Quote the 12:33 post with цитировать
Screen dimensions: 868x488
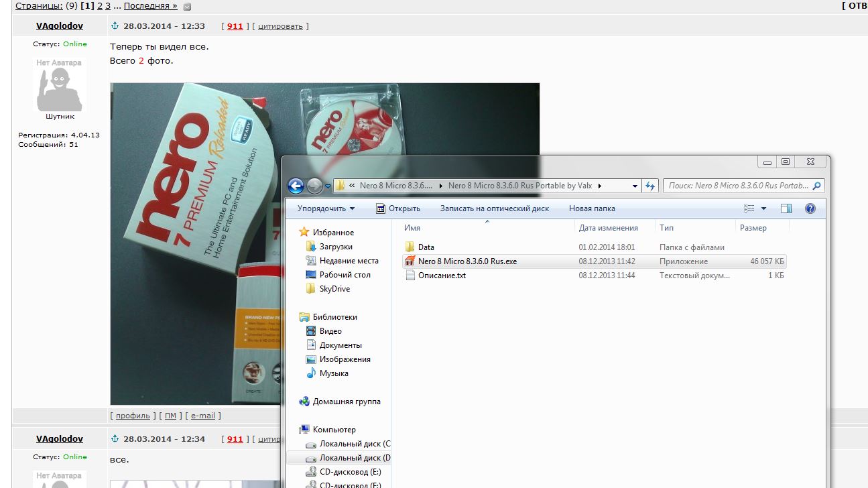(x=280, y=26)
